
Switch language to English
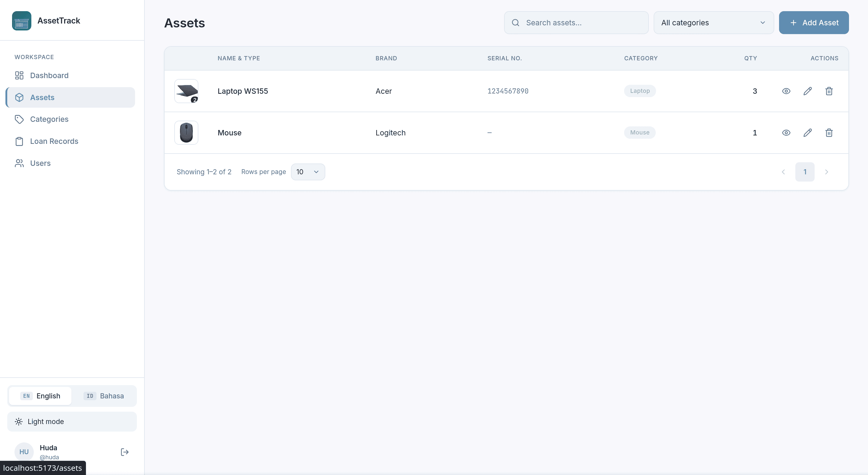click(40, 396)
